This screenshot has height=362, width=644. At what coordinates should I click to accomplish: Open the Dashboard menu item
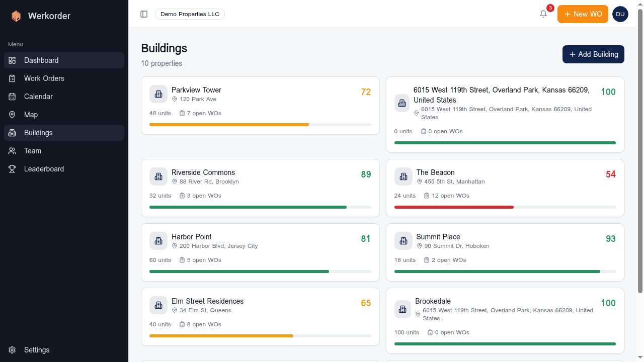pos(64,60)
